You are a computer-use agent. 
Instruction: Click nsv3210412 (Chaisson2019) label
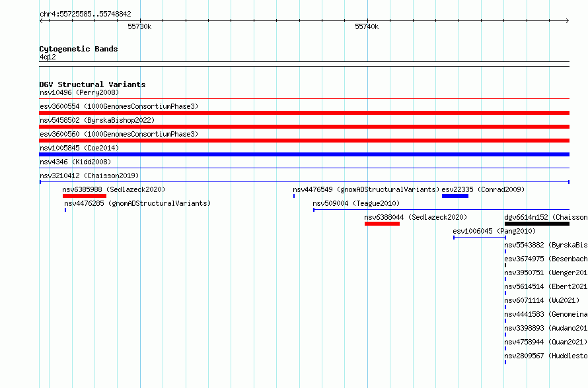89,176
